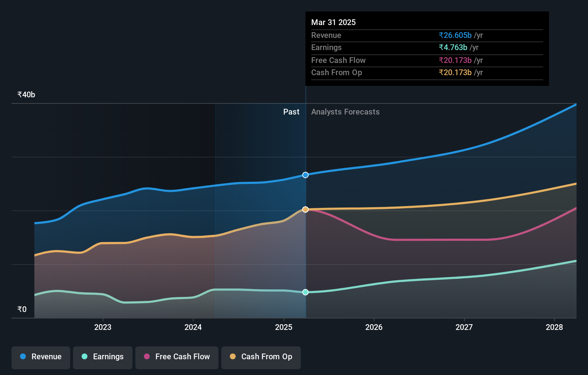This screenshot has width=588, height=375.
Task: Toggle the Revenue legend button
Action: pos(41,357)
